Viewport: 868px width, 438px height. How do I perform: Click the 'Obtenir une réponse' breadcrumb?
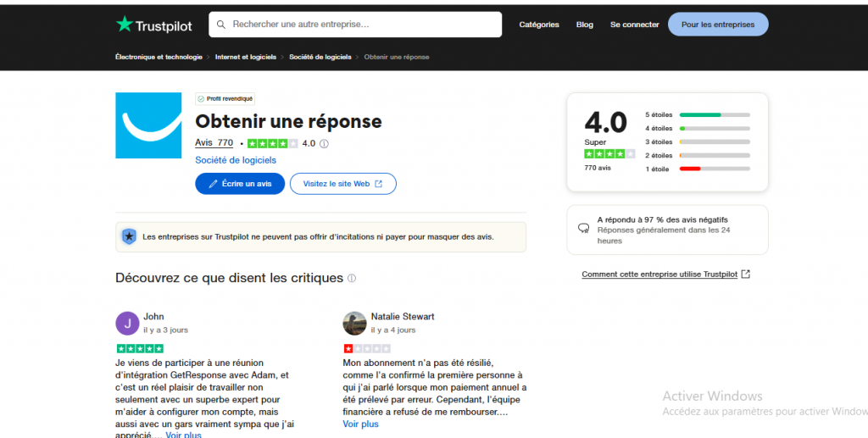pyautogui.click(x=397, y=57)
